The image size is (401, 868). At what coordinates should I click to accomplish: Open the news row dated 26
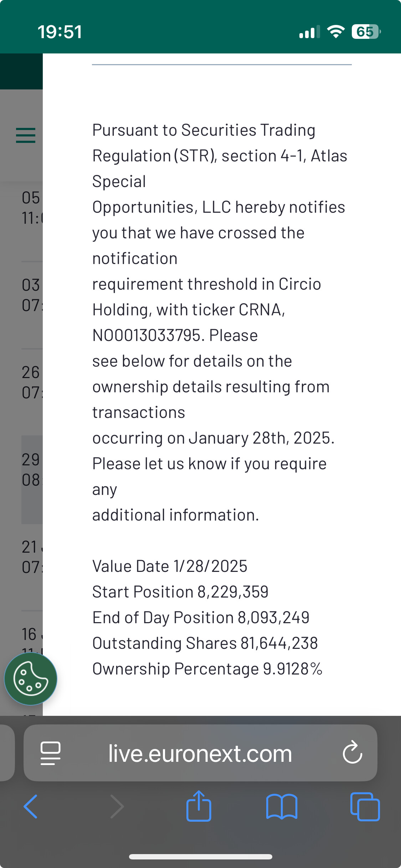click(x=31, y=382)
